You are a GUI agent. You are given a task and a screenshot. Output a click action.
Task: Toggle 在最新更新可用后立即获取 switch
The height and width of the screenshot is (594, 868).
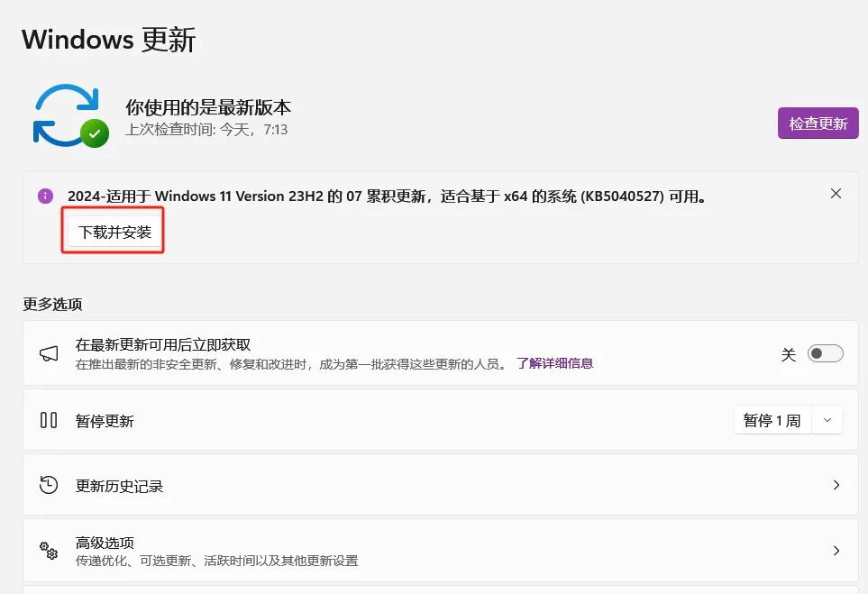(x=825, y=353)
